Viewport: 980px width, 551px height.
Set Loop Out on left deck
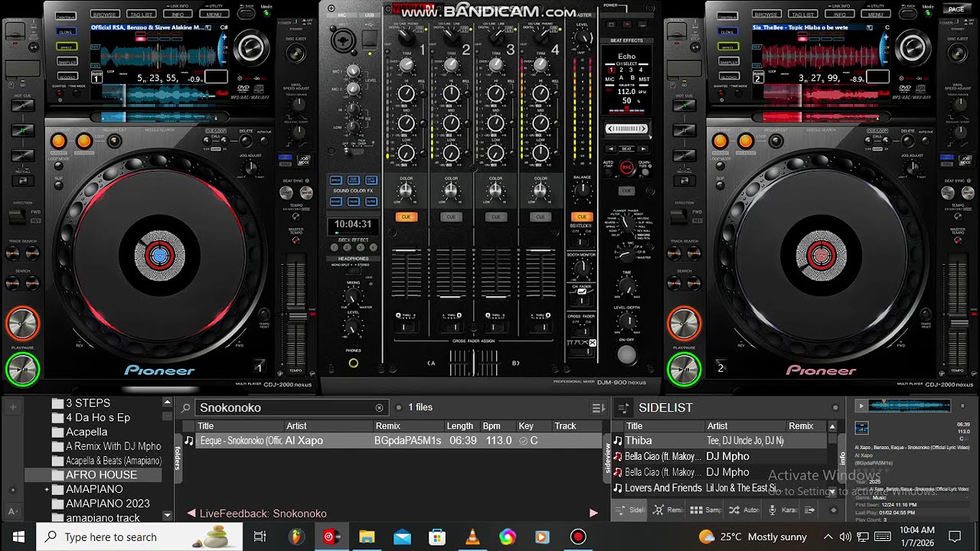[84, 141]
